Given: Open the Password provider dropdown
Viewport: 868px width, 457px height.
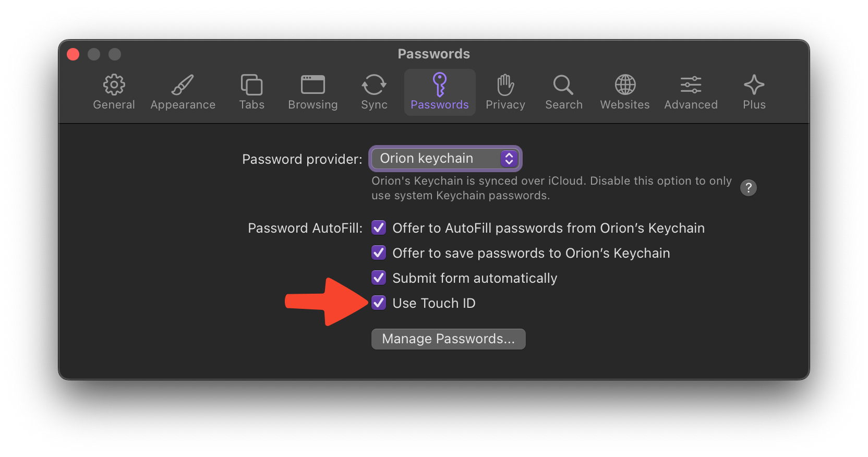Looking at the screenshot, I should coord(445,159).
